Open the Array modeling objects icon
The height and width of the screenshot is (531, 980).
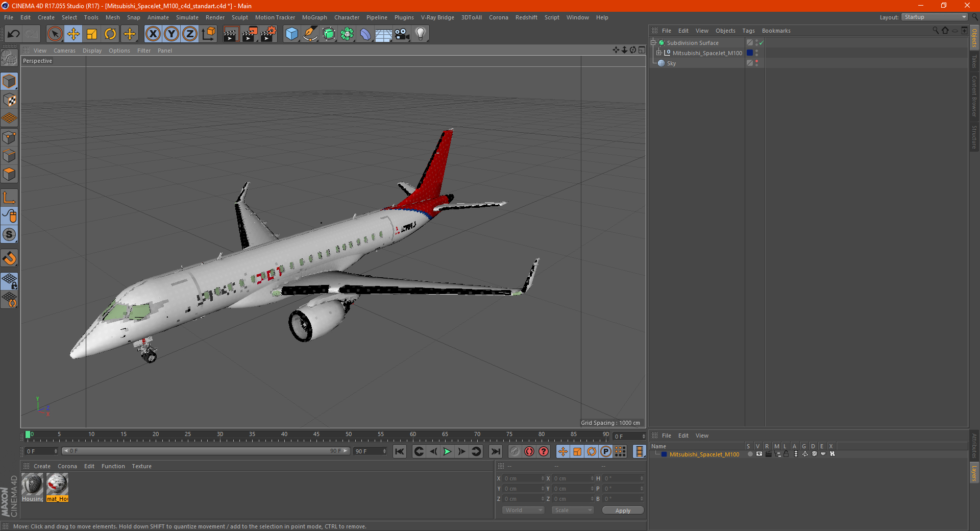pyautogui.click(x=347, y=34)
